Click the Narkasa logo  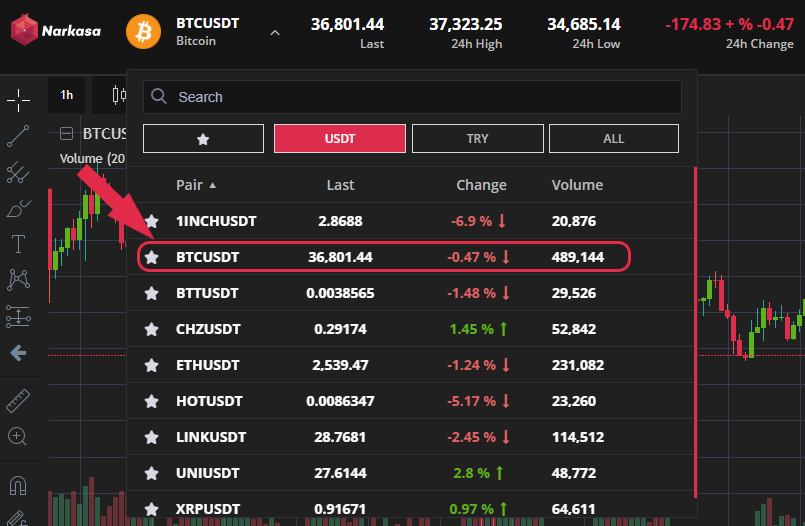[x=55, y=30]
